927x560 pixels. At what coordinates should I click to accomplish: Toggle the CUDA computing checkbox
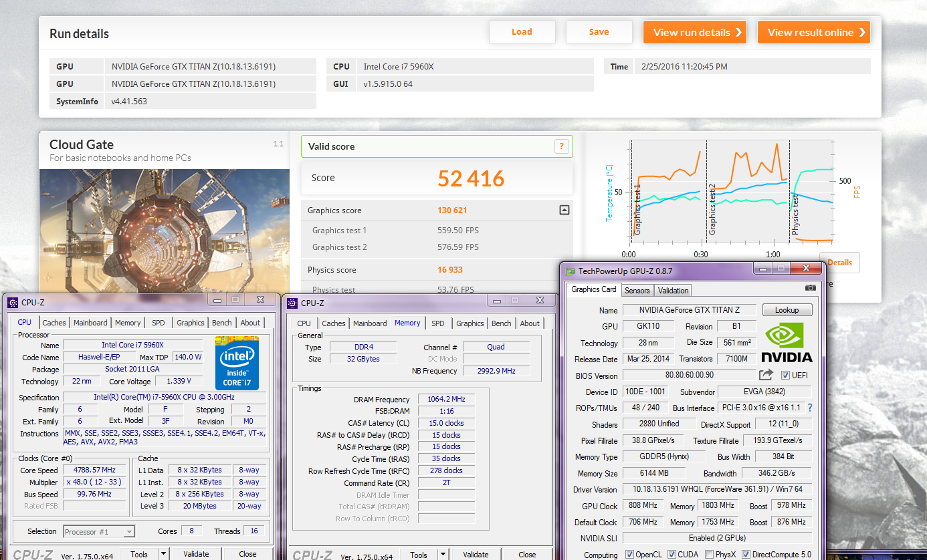click(672, 555)
